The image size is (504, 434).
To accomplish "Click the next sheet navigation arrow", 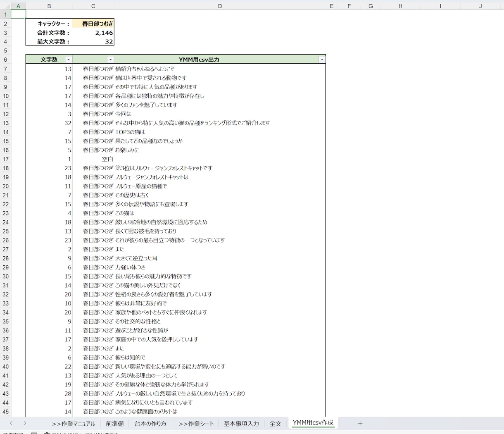I will 25,423.
